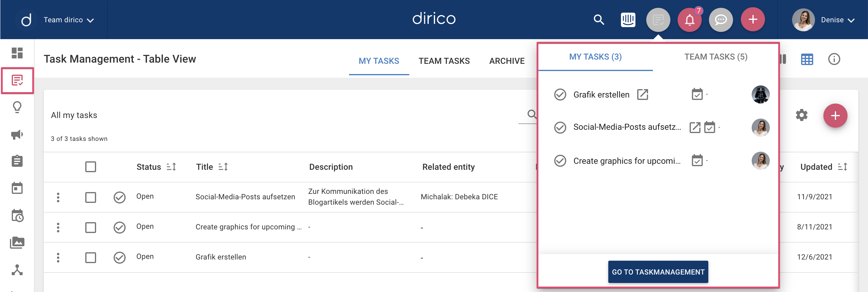Create a new task with the red plus button

tap(835, 115)
